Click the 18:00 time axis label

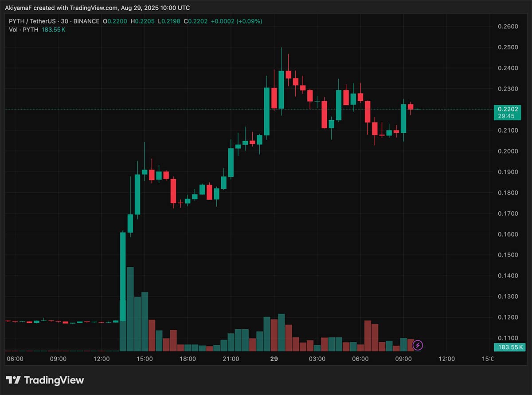[x=188, y=359]
